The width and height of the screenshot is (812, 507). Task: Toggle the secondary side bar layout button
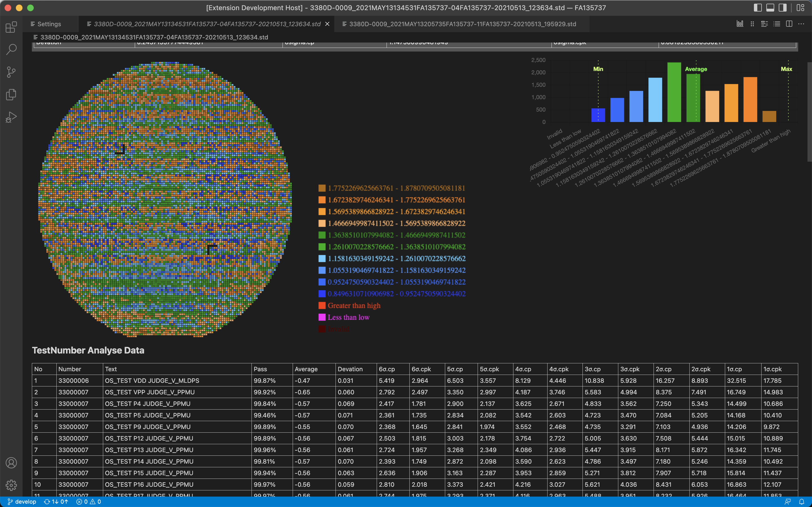tap(782, 8)
